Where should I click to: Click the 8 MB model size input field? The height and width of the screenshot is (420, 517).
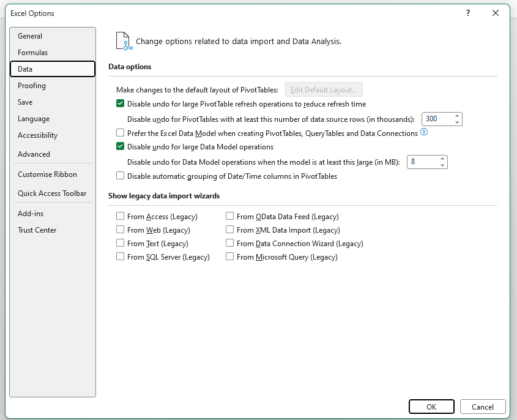coord(423,162)
